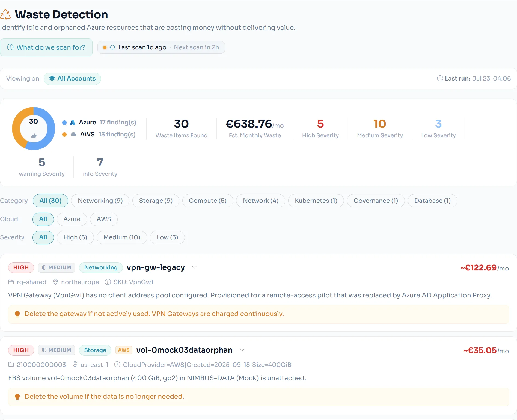Click the '3 Low Severity' stat
Image resolution: width=517 pixels, height=420 pixels.
click(x=438, y=129)
